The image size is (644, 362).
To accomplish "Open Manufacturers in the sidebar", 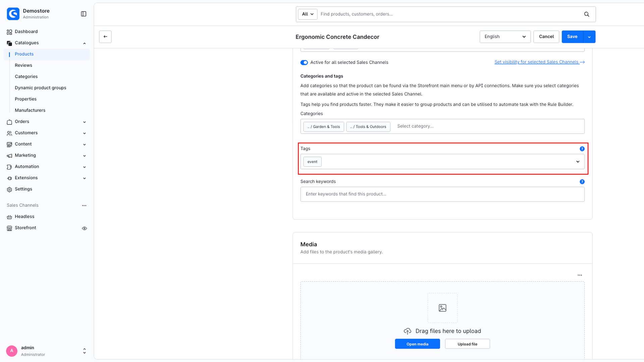I will (30, 110).
